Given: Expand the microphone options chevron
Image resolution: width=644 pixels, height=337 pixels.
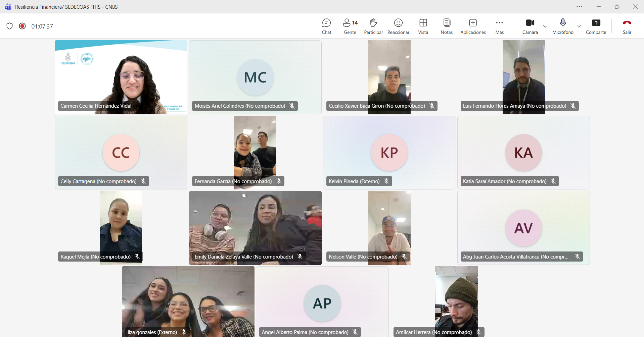Looking at the screenshot, I should (x=579, y=26).
